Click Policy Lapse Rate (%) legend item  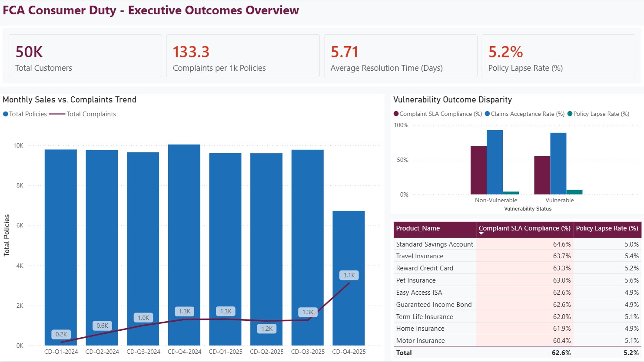click(598, 114)
